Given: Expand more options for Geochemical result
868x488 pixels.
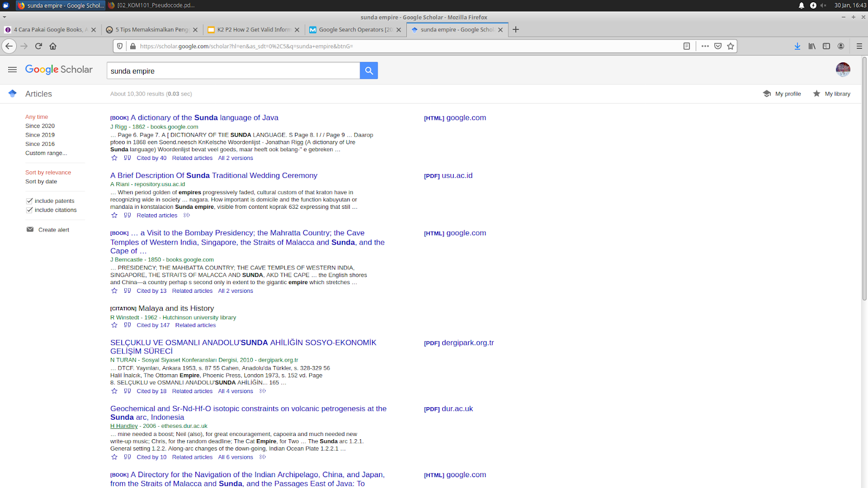Looking at the screenshot, I should click(263, 457).
